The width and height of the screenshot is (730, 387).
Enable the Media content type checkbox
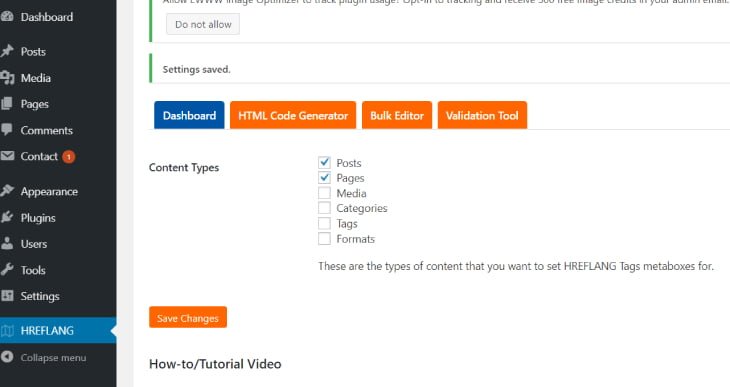click(x=324, y=193)
